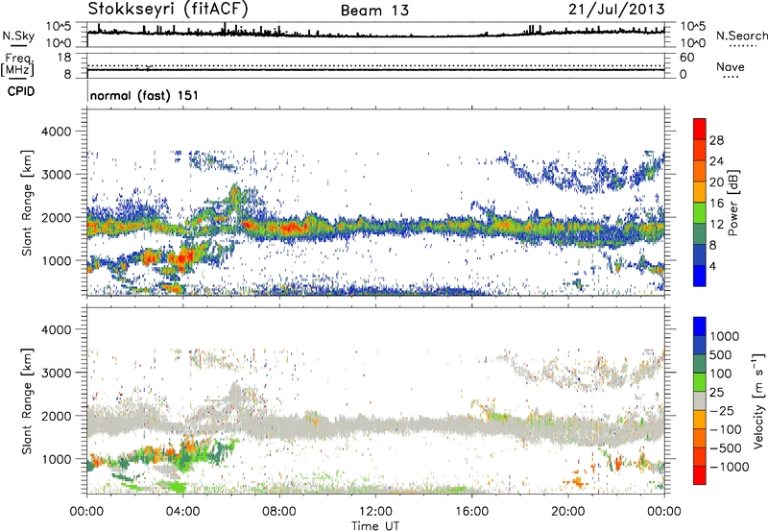Click the "28" tick on Power color bar
Viewport: 768px width, 532px height.
(x=716, y=140)
